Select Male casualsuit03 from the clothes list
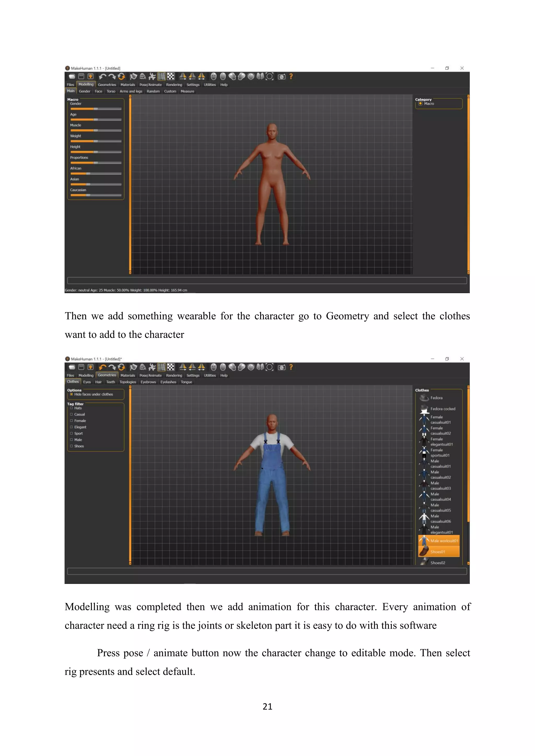 pyautogui.click(x=440, y=486)
